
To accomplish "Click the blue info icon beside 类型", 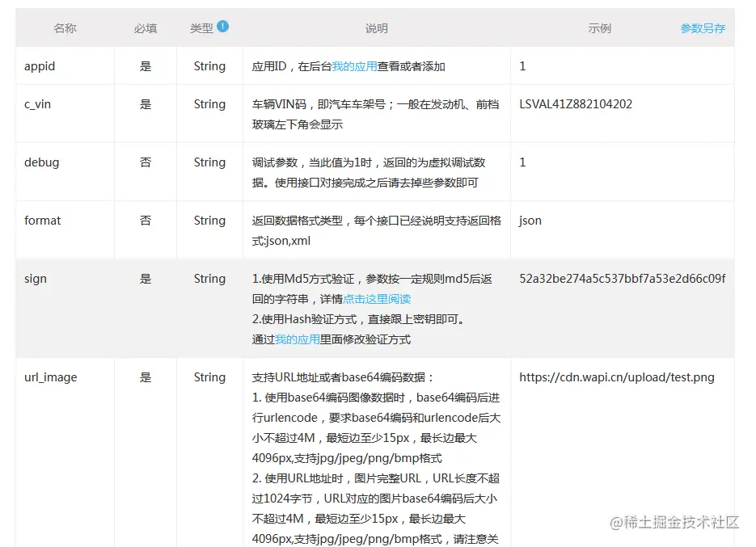I will point(222,26).
